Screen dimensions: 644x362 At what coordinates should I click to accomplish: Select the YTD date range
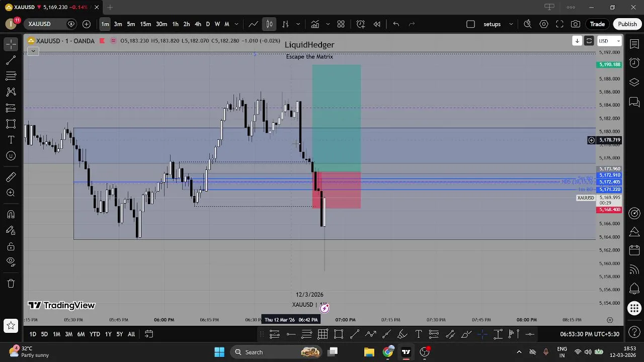95,334
